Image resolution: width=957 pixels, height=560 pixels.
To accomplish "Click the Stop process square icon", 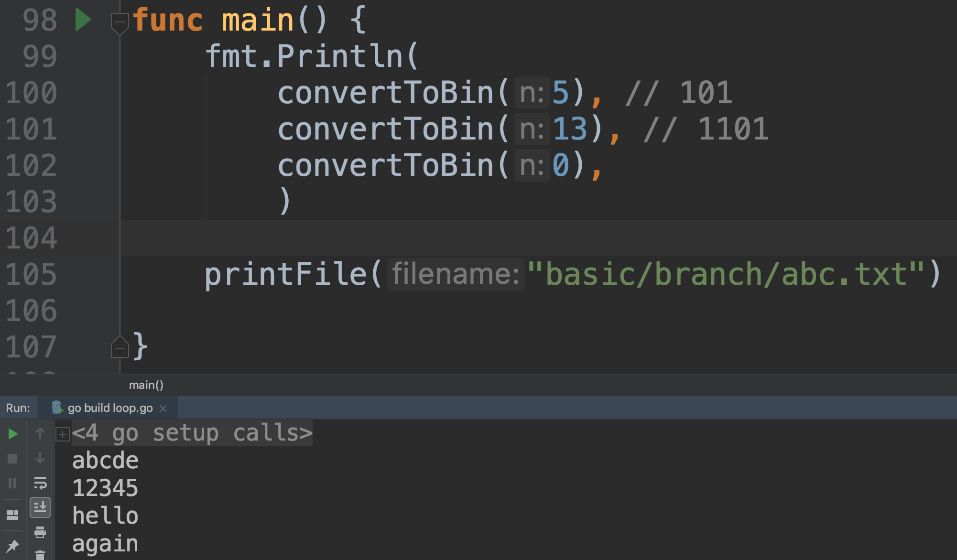I will pos(13,459).
